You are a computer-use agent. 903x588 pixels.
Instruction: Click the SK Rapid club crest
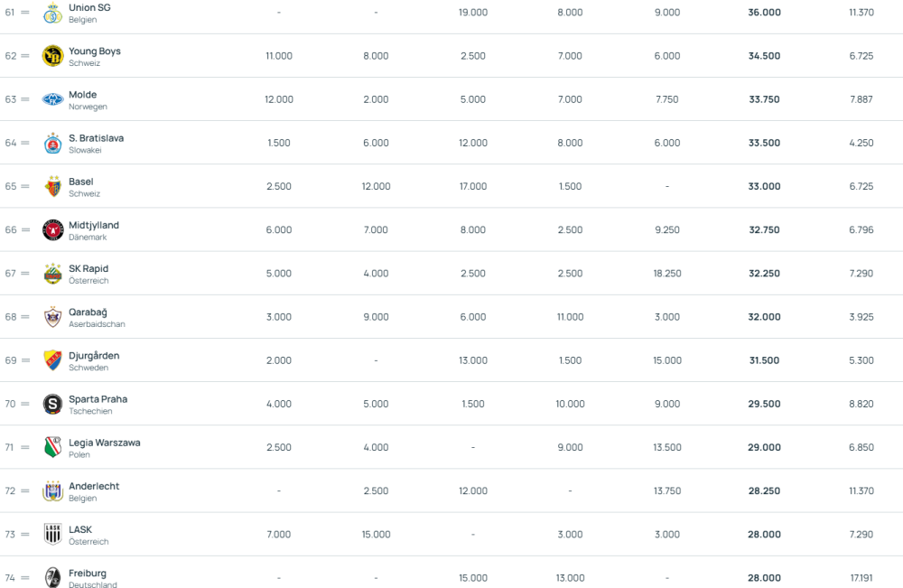(52, 274)
